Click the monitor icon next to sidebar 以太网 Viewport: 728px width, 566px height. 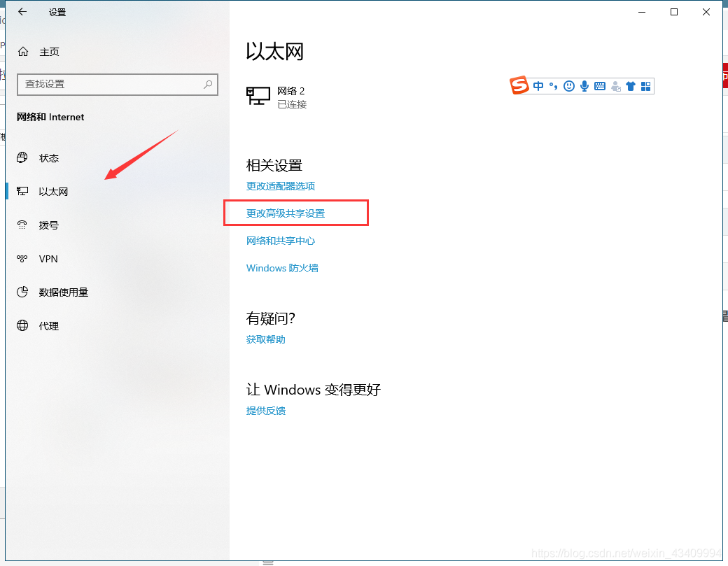click(22, 191)
